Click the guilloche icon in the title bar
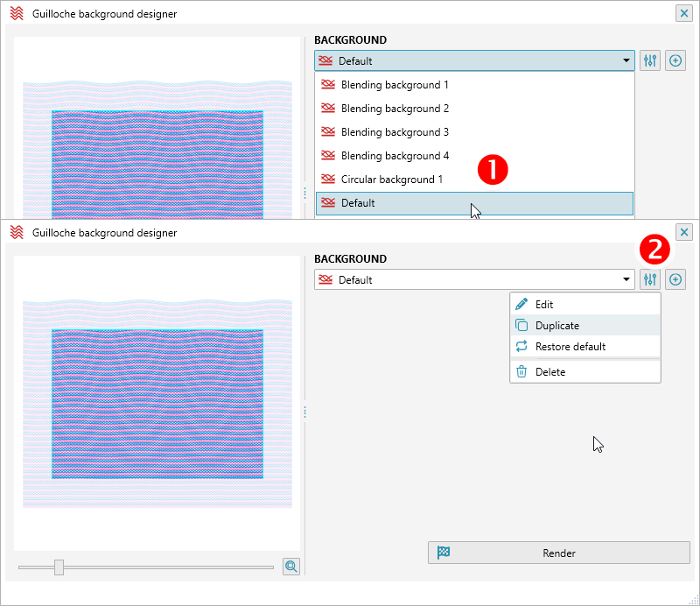Viewport: 700px width, 606px height. 15,13
